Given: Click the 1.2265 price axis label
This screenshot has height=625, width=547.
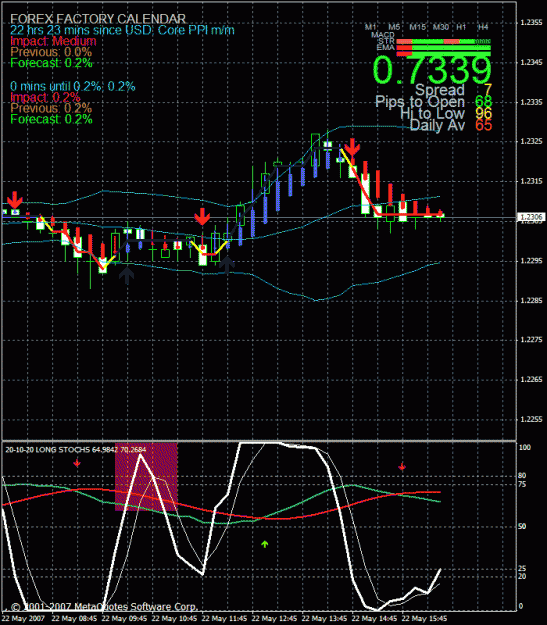Looking at the screenshot, I should [531, 379].
